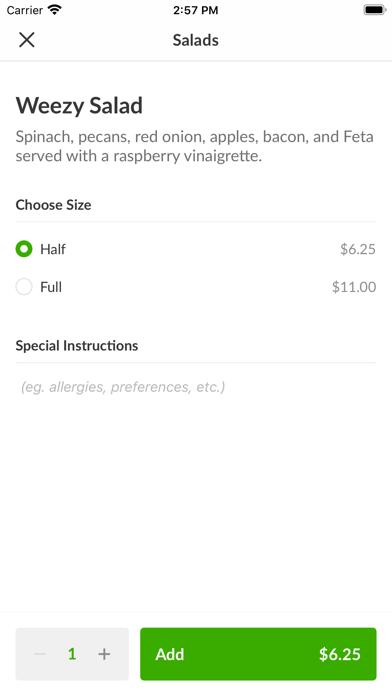Tap the quantity number 1
This screenshot has height=696, width=392.
pos(72,654)
